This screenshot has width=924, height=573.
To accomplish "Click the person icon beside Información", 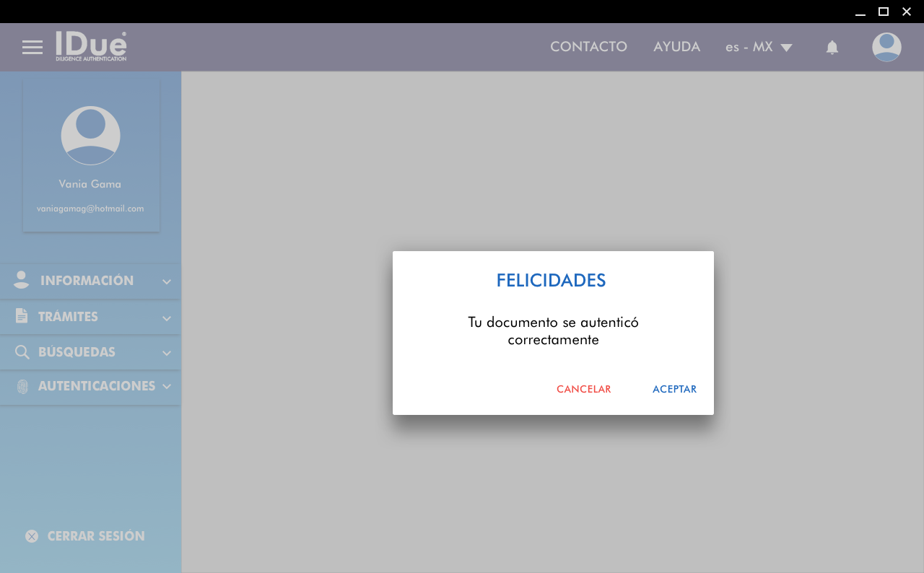I will [22, 281].
